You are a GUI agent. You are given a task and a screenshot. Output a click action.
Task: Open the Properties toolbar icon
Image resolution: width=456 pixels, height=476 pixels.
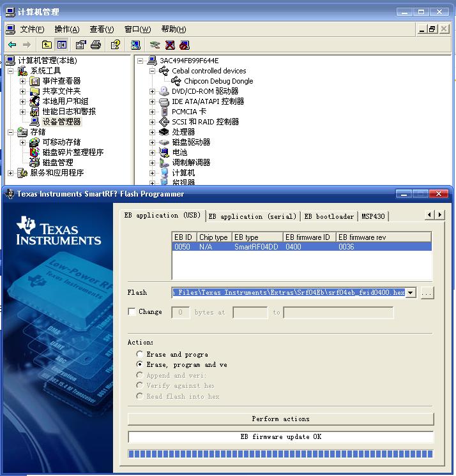click(x=81, y=45)
